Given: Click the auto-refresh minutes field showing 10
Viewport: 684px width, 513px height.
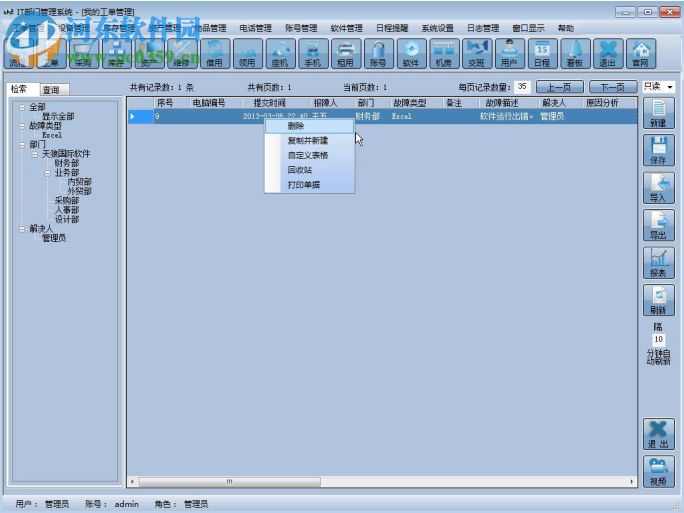Looking at the screenshot, I should pyautogui.click(x=658, y=339).
